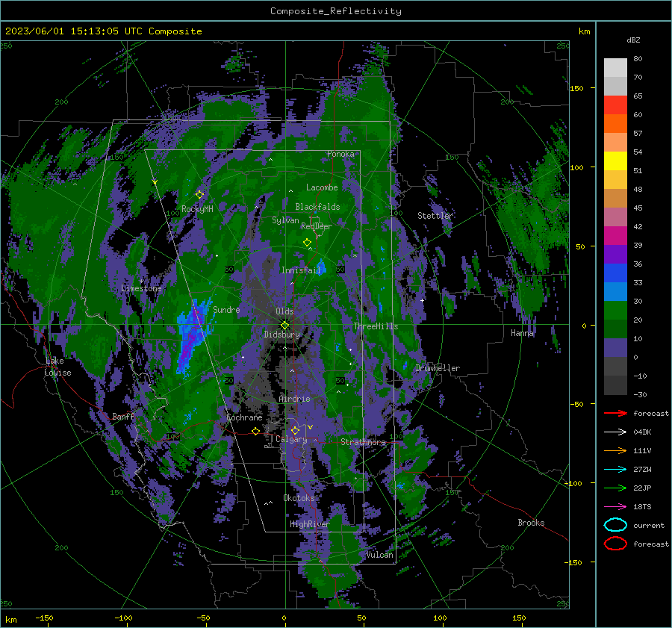The image size is (672, 628).
Task: Select the 42 dBZ pink swatch
Action: (x=615, y=217)
